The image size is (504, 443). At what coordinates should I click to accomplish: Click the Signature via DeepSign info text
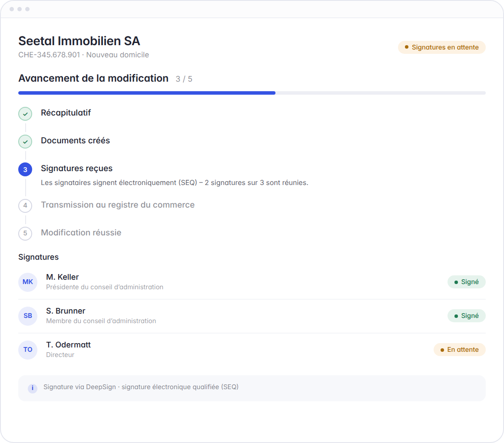point(141,387)
